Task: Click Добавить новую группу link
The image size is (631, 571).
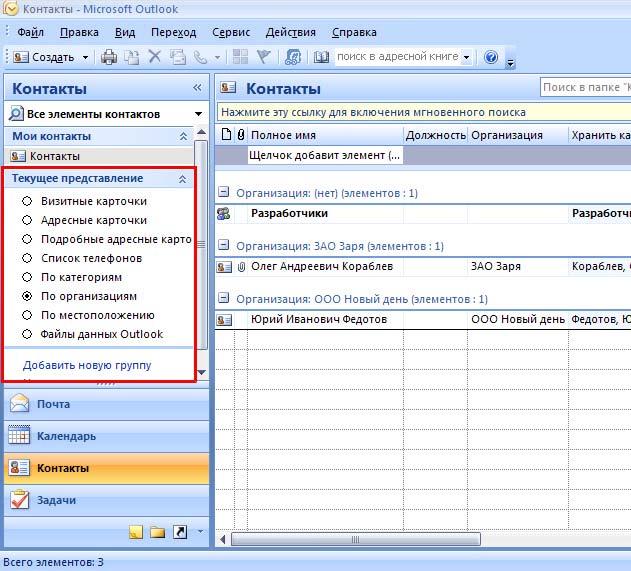Action: point(87,365)
